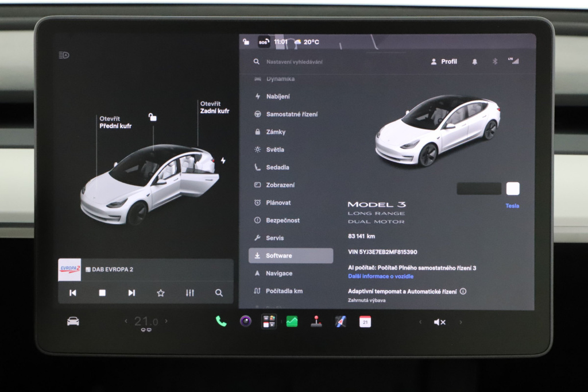Select the Software settings section
588x392 pixels.
tap(291, 255)
